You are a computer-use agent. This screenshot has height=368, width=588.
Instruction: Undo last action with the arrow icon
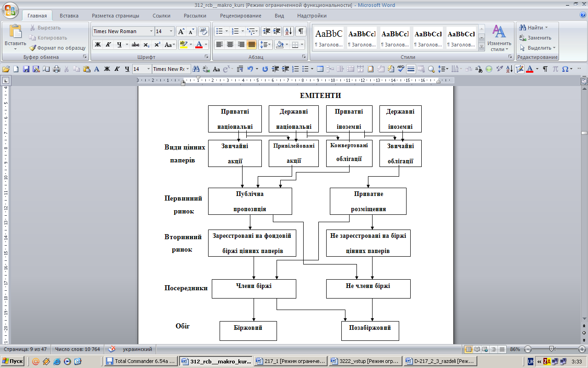tap(250, 69)
